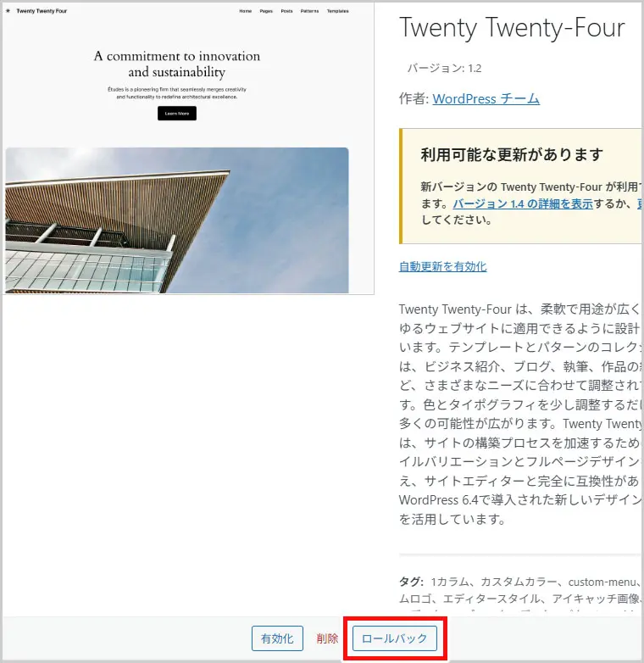Screen dimensions: 644x663
Task: Click Pages in the preview navigation
Action: pos(266,11)
